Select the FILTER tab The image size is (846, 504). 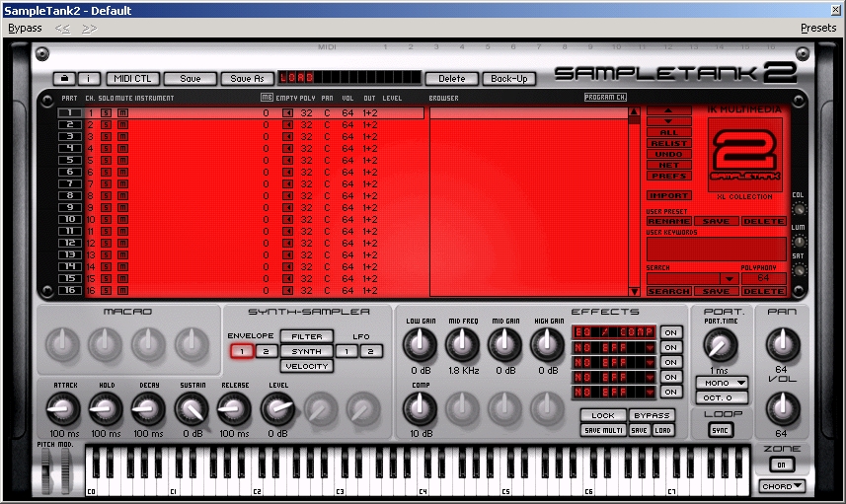point(306,336)
